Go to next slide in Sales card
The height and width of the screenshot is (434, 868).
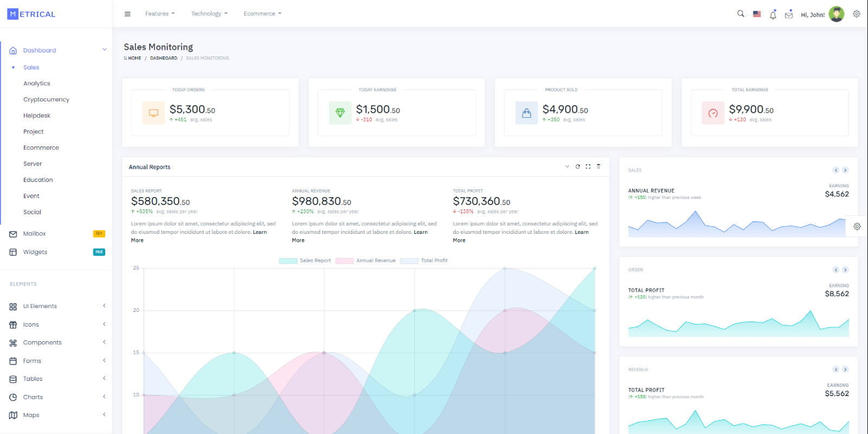pos(845,170)
